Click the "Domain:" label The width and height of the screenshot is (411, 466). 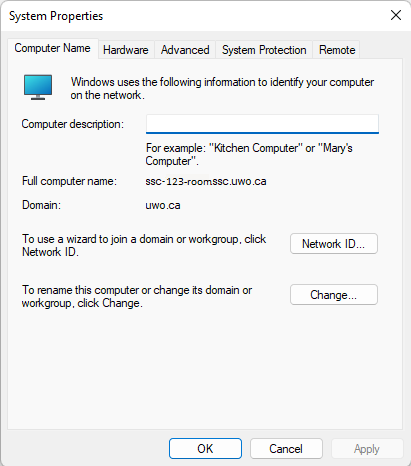[x=41, y=205]
